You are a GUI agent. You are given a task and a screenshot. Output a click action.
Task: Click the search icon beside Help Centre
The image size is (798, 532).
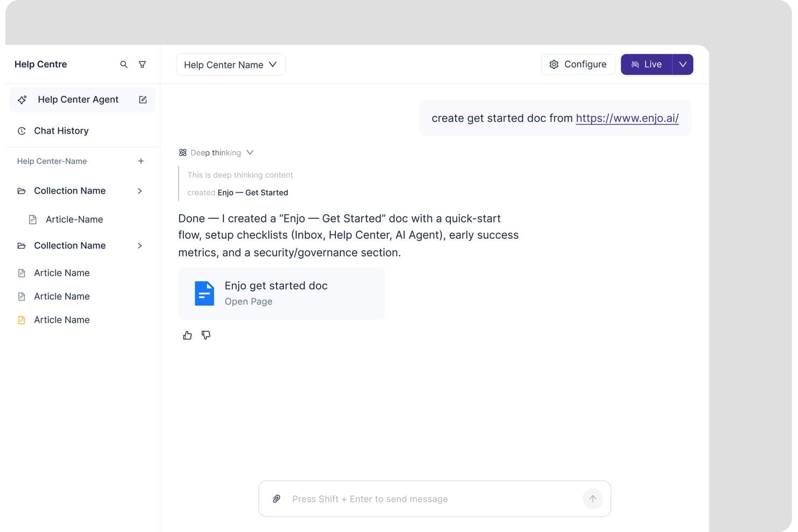124,65
